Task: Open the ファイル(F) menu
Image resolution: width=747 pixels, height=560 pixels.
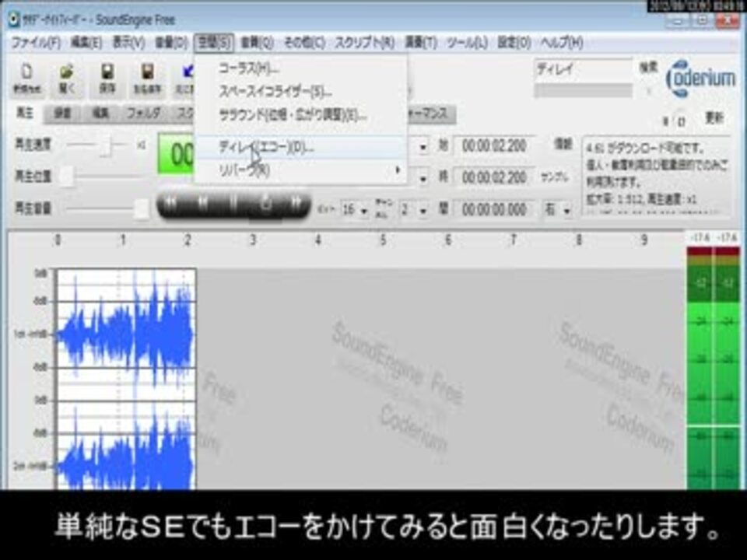Action: pos(36,43)
